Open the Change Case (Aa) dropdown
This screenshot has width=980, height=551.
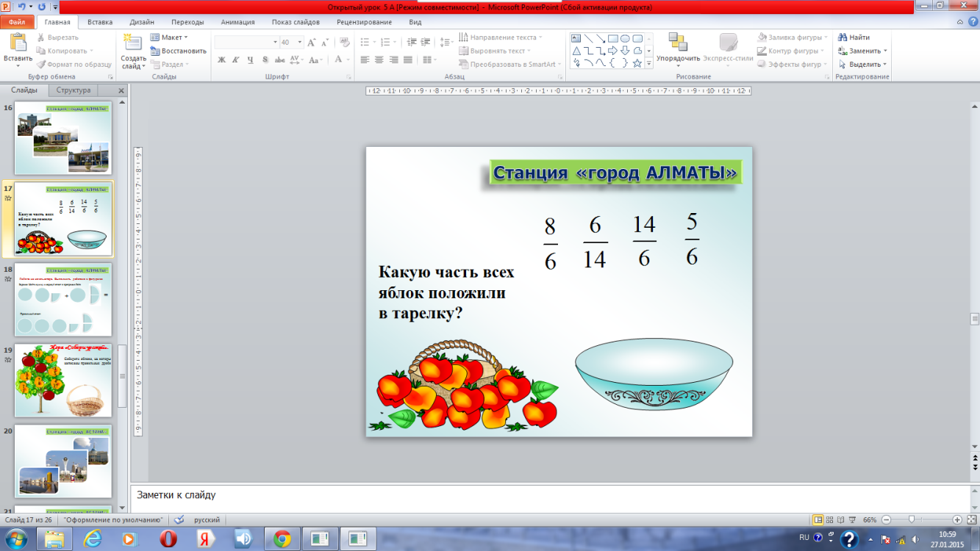[316, 60]
